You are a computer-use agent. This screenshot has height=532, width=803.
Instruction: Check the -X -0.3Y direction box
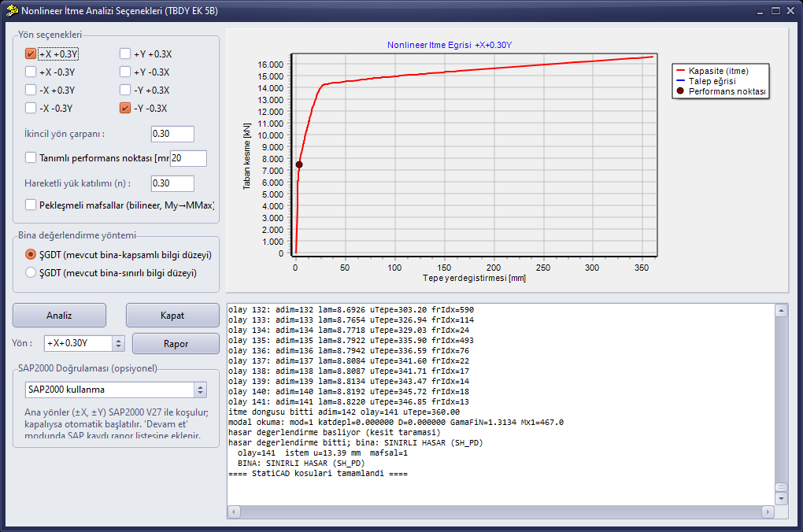pyautogui.click(x=31, y=108)
